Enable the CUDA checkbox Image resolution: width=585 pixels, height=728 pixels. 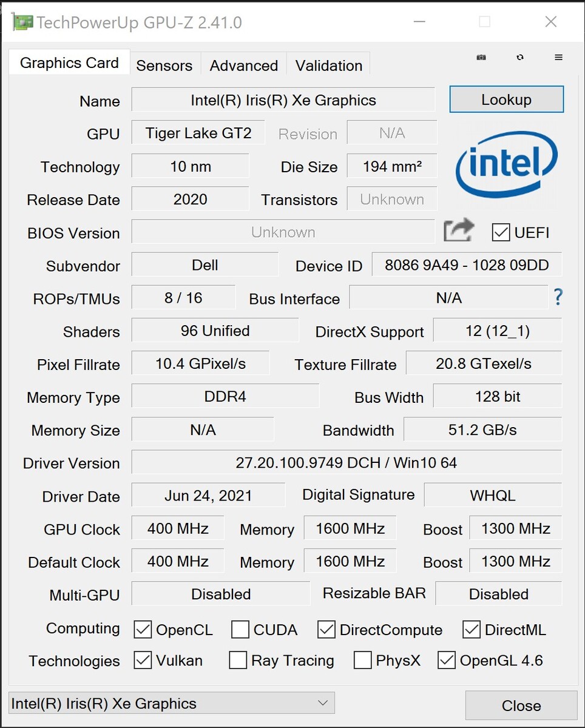(240, 630)
